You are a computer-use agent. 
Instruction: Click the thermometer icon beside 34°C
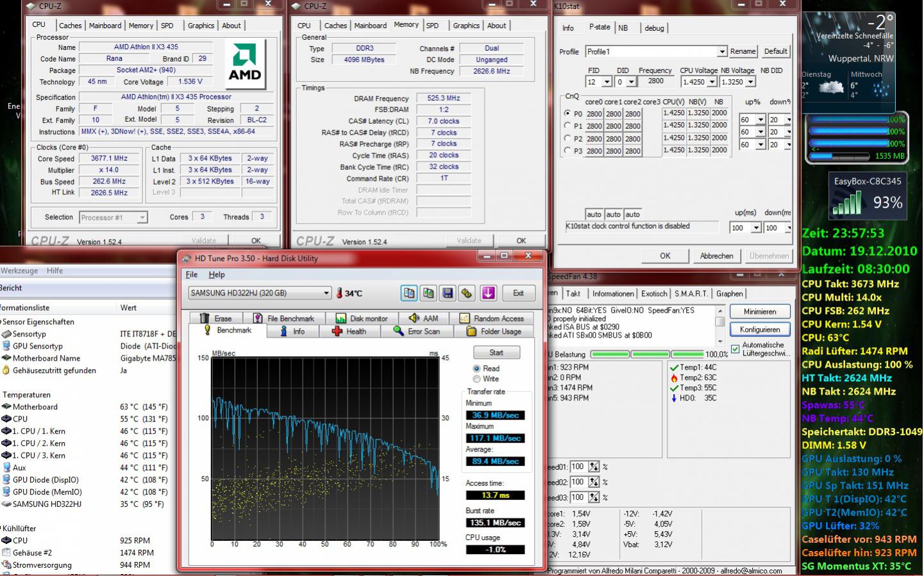339,293
